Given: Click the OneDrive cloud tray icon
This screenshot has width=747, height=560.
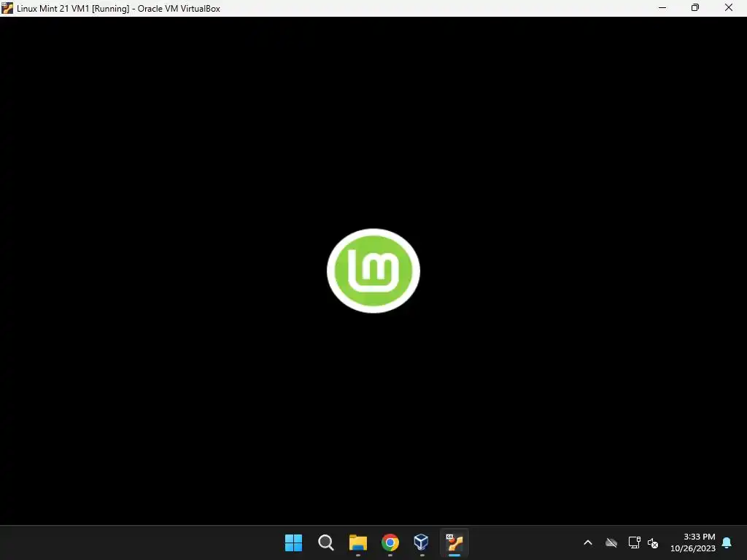Looking at the screenshot, I should coord(611,542).
